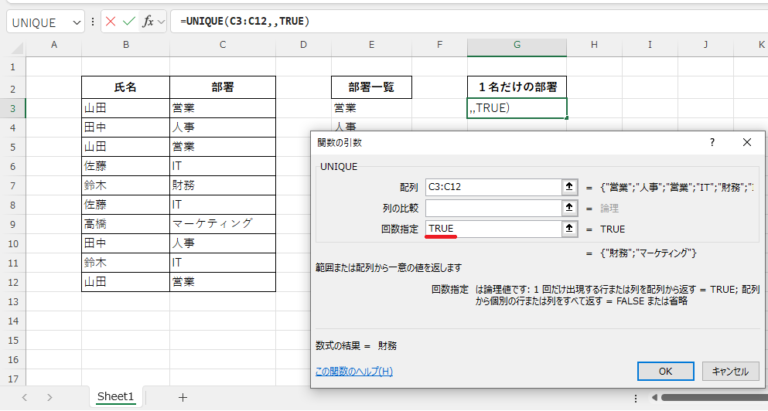
Task: Click range selector icon for 列の比較
Action: [x=569, y=207]
